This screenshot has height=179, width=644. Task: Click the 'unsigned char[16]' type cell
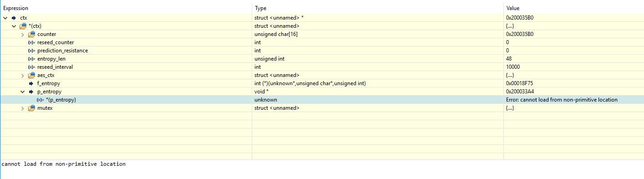coord(276,34)
